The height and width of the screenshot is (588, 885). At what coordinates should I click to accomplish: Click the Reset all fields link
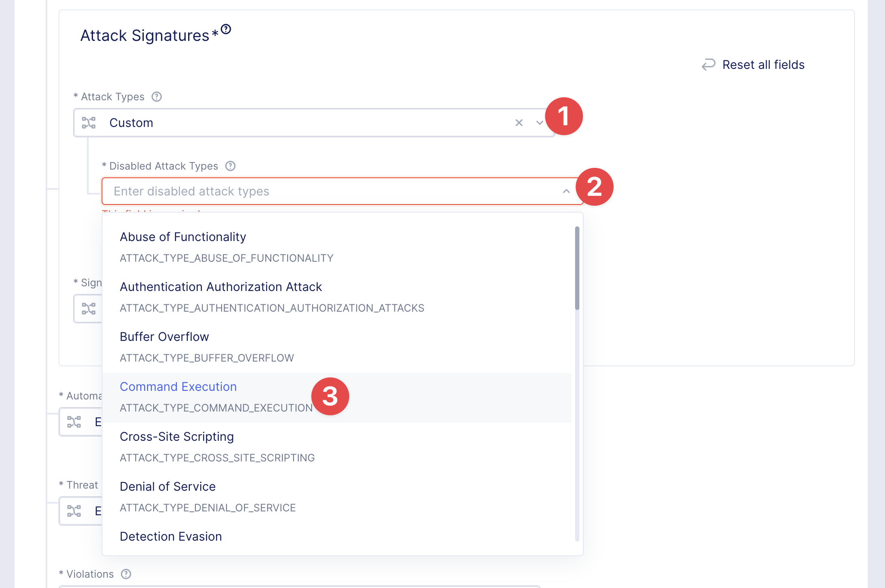point(763,65)
